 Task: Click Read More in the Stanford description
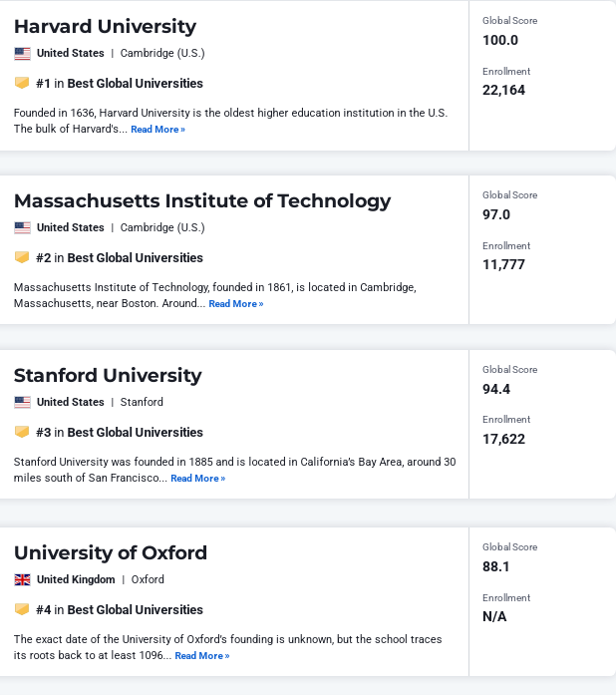[197, 479]
